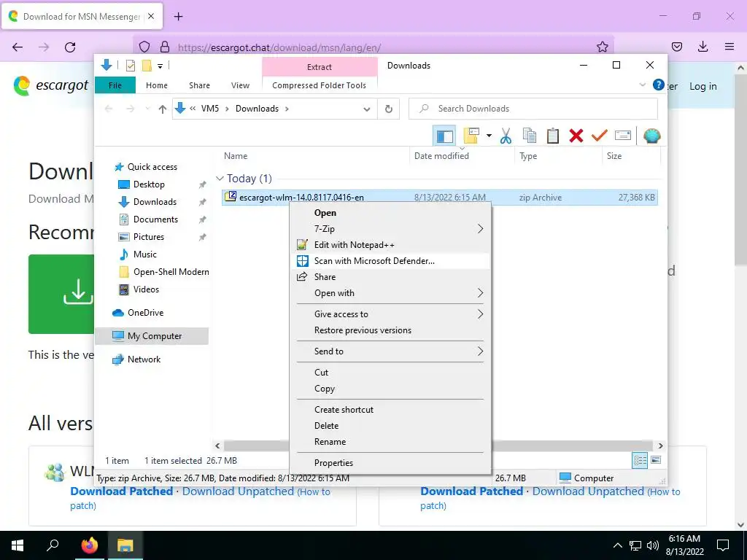This screenshot has height=560, width=747.
Task: Click the blue Help question mark icon
Action: click(659, 85)
